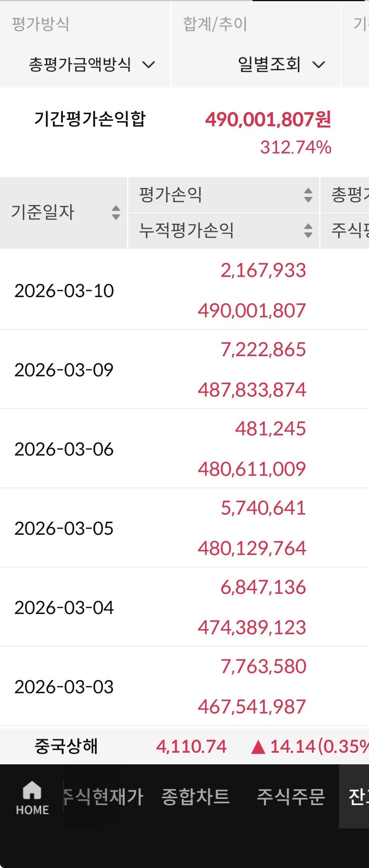Image resolution: width=369 pixels, height=868 pixels.
Task: Open the 총평가금액방식 dropdown
Action: point(92,64)
